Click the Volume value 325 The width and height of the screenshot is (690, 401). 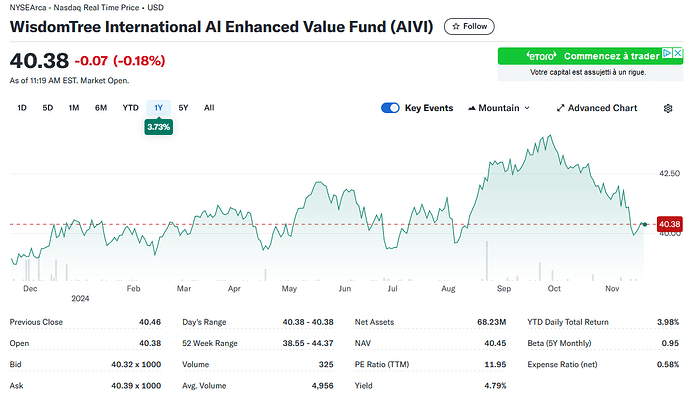coord(326,364)
